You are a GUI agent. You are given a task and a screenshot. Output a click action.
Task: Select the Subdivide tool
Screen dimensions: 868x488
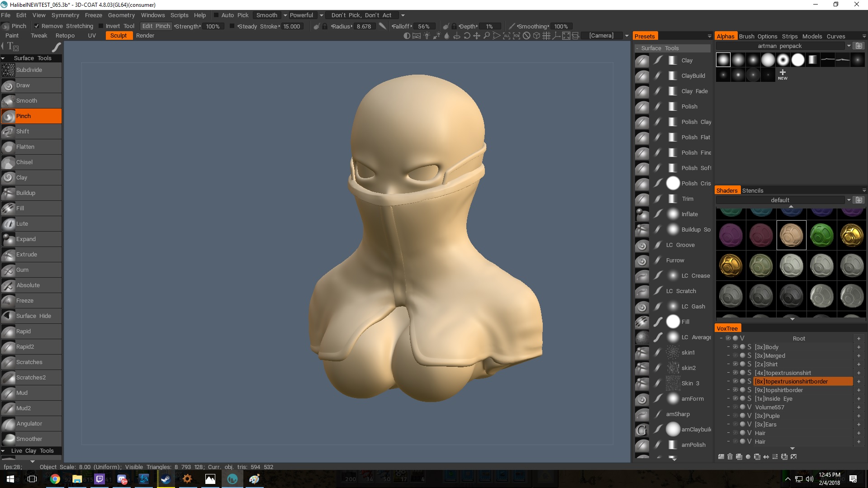pyautogui.click(x=29, y=70)
